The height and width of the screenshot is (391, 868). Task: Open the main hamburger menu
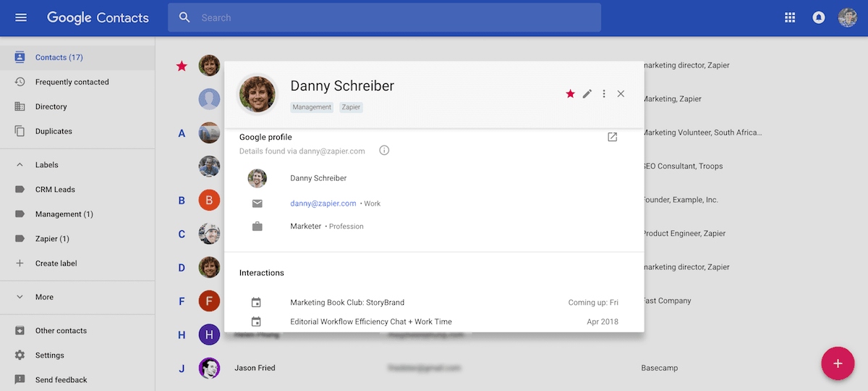pyautogui.click(x=21, y=17)
